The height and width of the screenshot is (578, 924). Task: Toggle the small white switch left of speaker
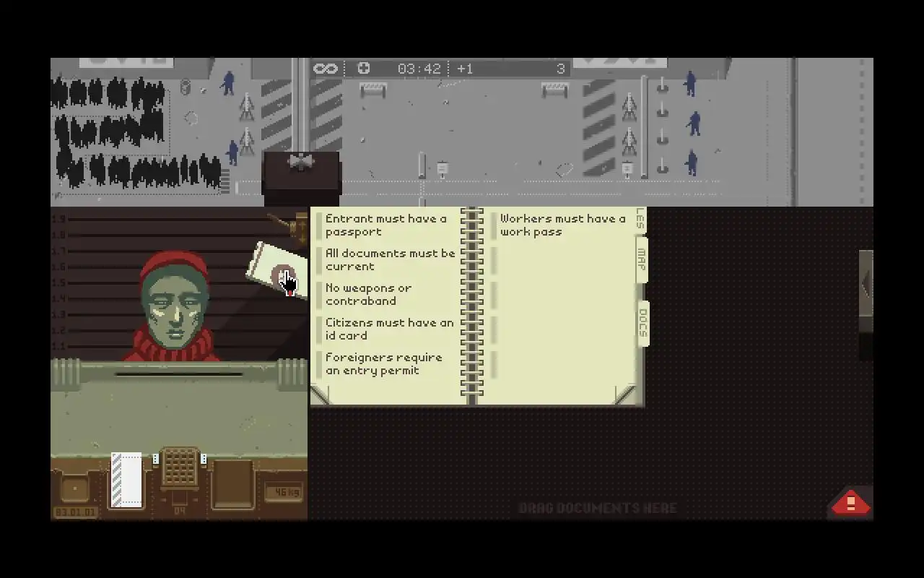(156, 460)
